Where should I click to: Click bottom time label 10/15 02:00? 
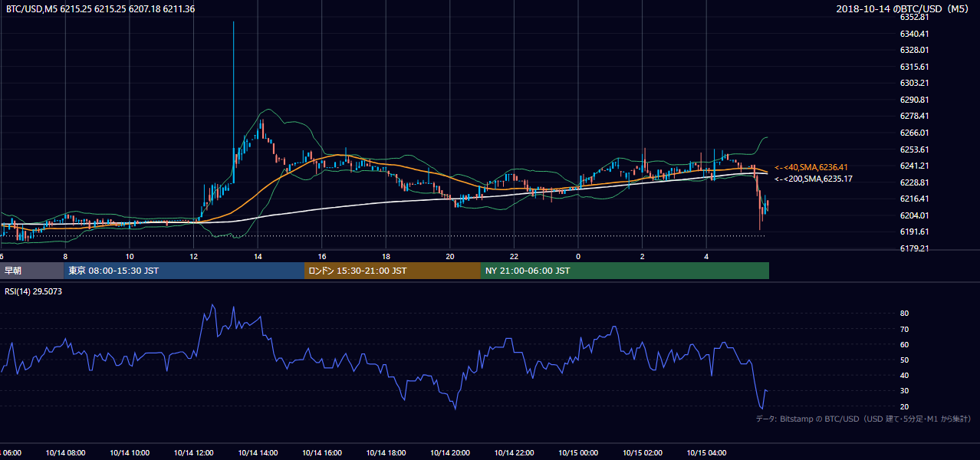[643, 453]
